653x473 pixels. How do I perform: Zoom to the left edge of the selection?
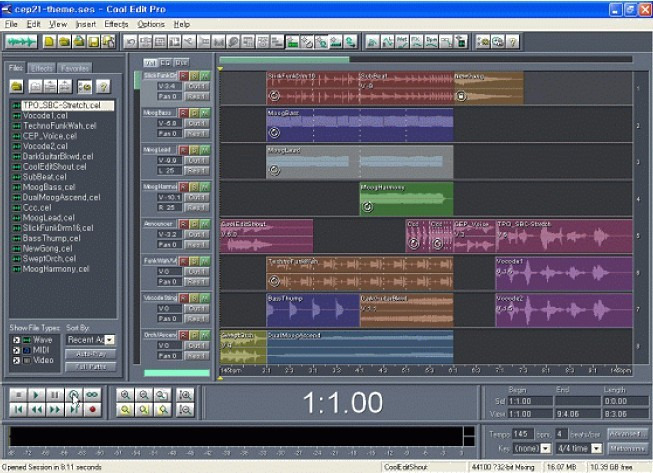point(144,410)
